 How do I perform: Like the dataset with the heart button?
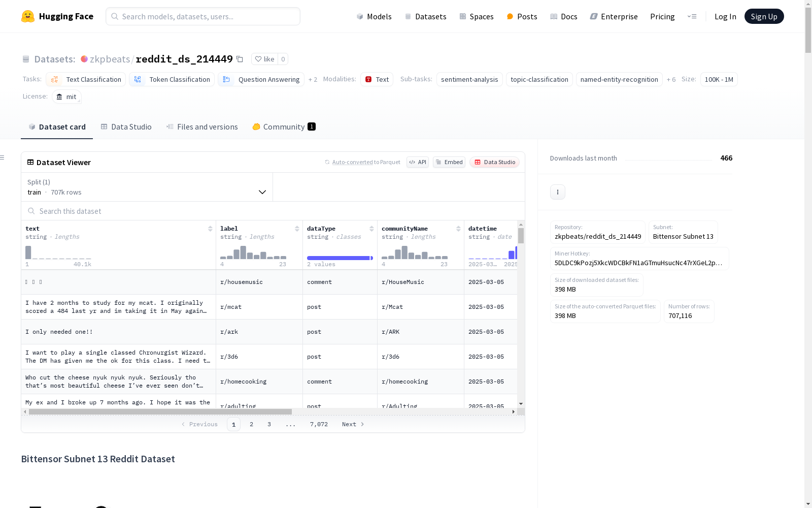pyautogui.click(x=264, y=59)
